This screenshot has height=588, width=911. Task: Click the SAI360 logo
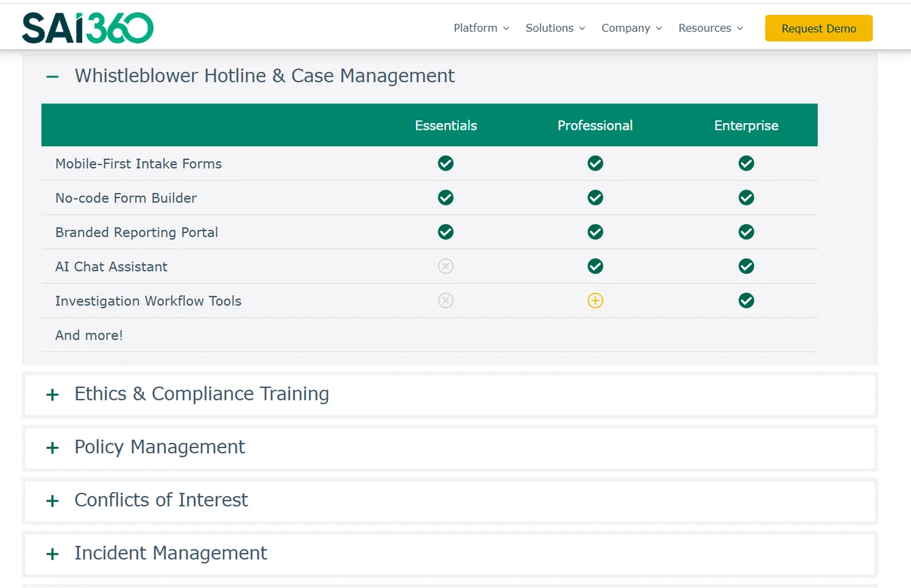(88, 28)
